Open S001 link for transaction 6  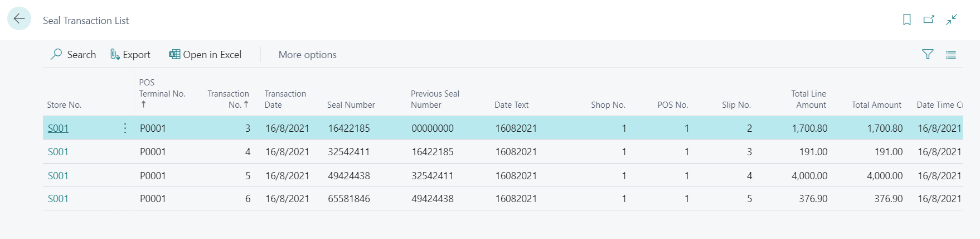click(x=58, y=199)
